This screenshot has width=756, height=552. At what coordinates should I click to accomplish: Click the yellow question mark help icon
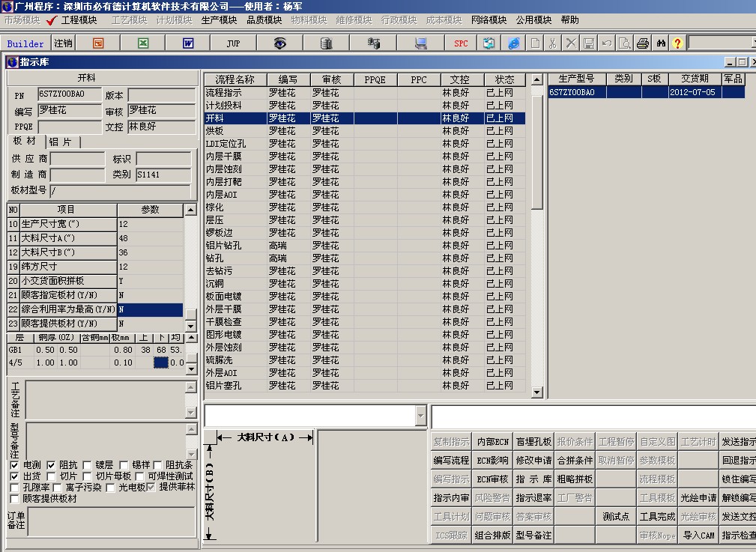(x=677, y=43)
